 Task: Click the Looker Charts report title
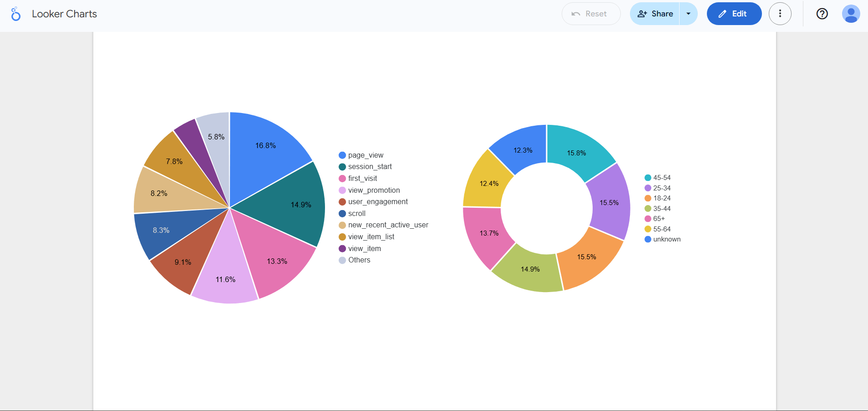tap(64, 14)
